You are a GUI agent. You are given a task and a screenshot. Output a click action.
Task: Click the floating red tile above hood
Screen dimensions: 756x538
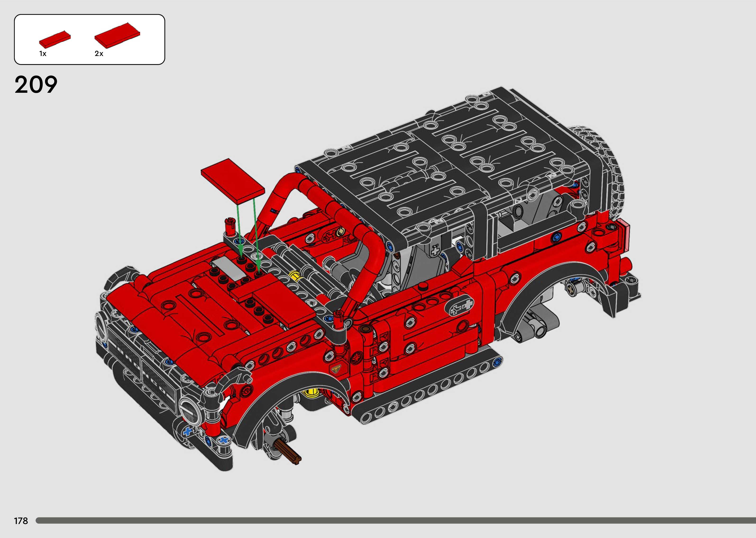coord(232,180)
